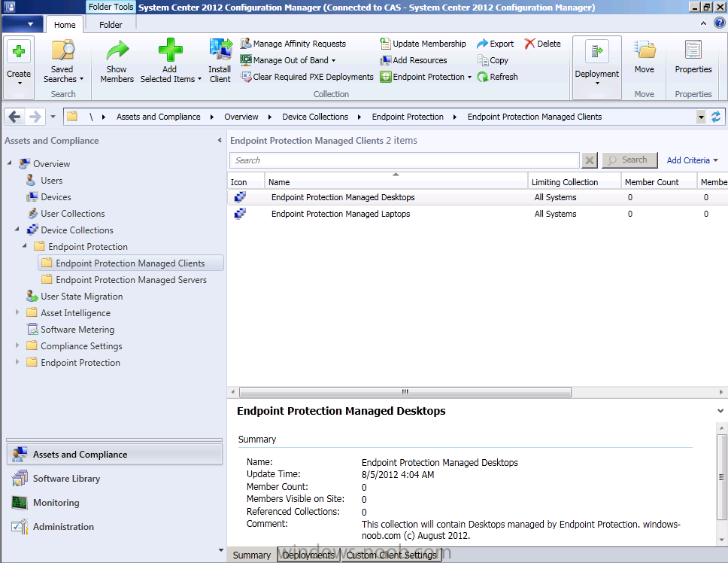Viewport: 728px width, 563px height.
Task: Expand the Asset Intelligence node
Action: click(17, 312)
